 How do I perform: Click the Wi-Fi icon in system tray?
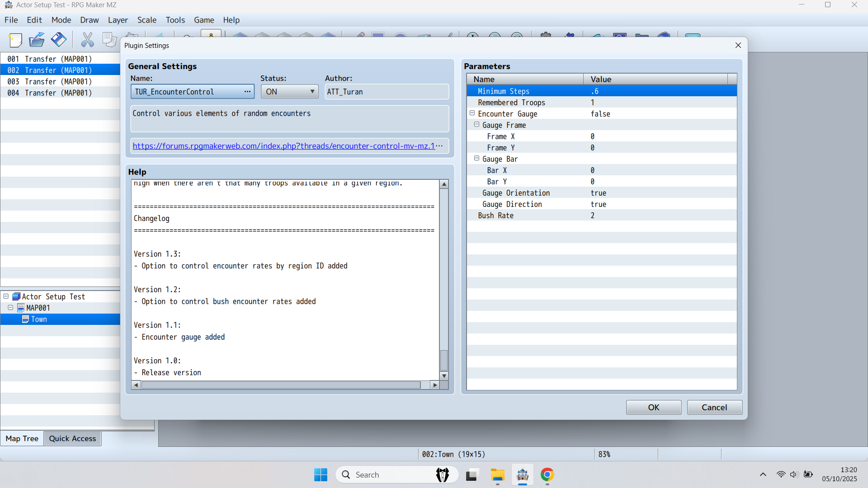coord(781,474)
